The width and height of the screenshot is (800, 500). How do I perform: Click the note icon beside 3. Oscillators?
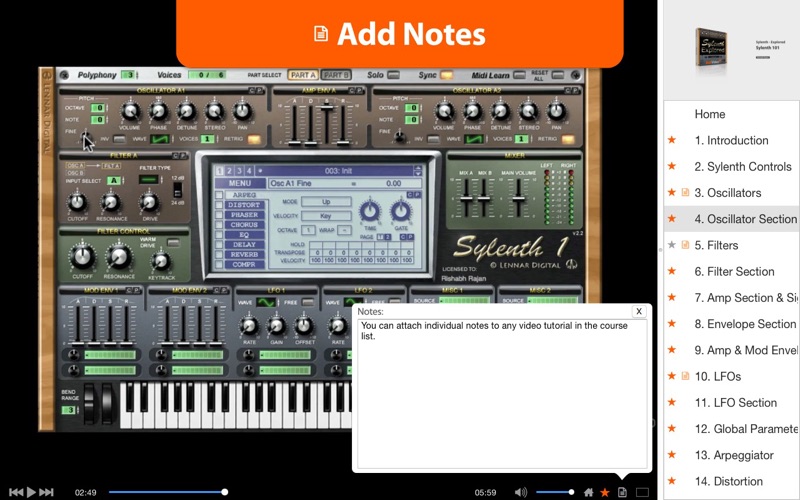685,192
